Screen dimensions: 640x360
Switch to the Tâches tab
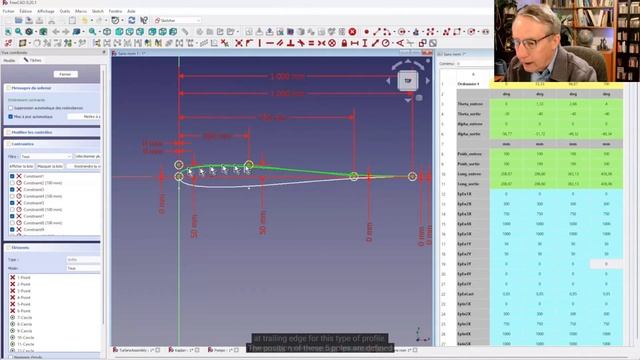point(33,60)
